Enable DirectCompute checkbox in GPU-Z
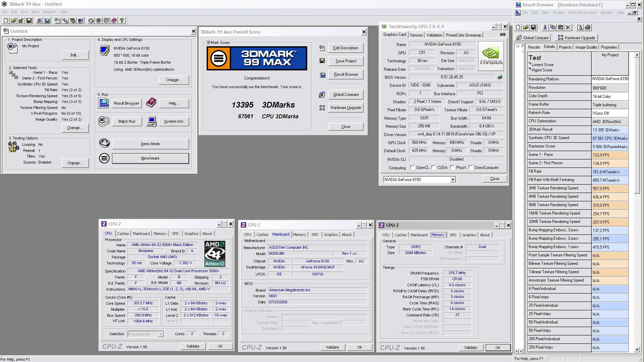The width and height of the screenshot is (644, 362). (471, 168)
